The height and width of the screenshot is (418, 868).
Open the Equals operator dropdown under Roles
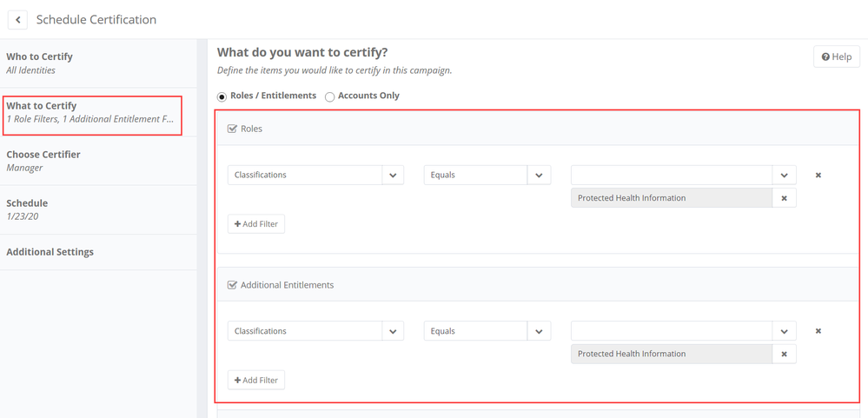(x=539, y=176)
